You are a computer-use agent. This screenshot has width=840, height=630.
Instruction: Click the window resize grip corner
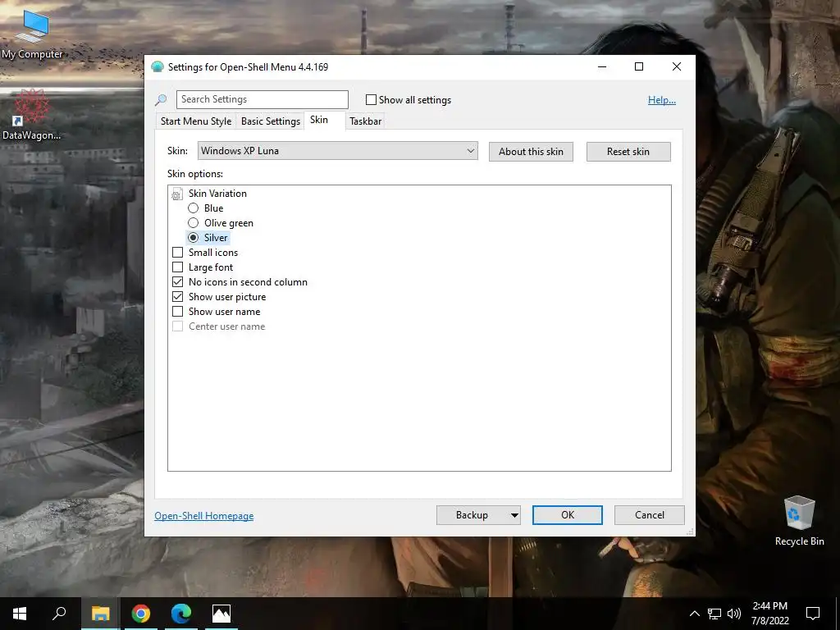click(x=691, y=532)
